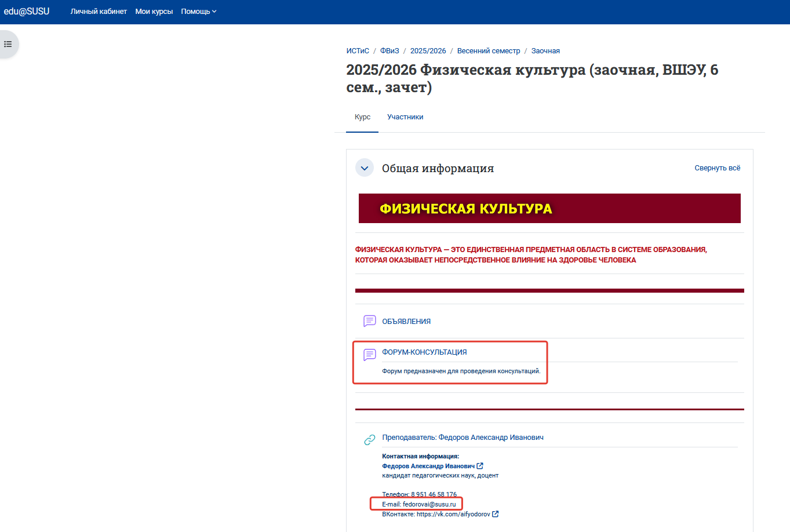Open the course index drawer icon
This screenshot has height=532, width=790.
point(8,44)
